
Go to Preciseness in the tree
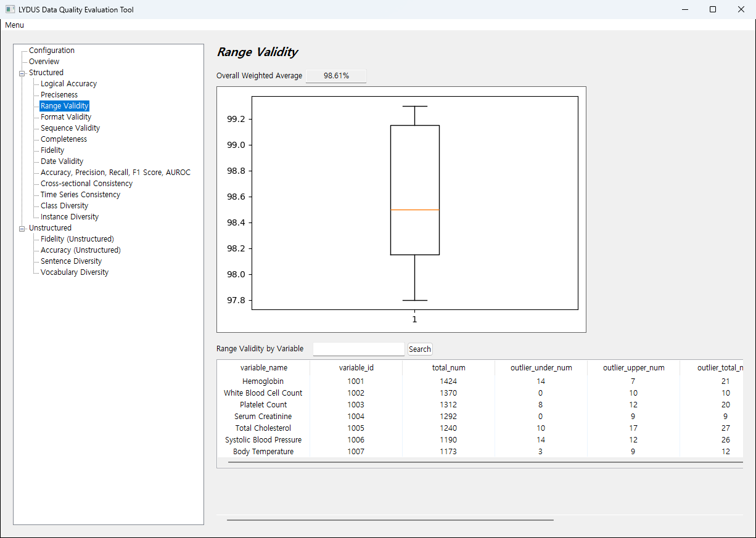(59, 95)
